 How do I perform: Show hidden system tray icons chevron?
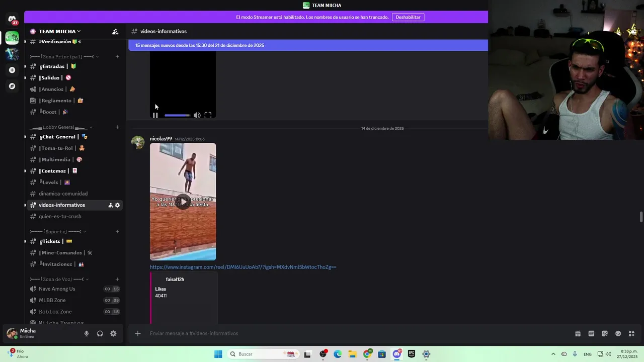553,354
